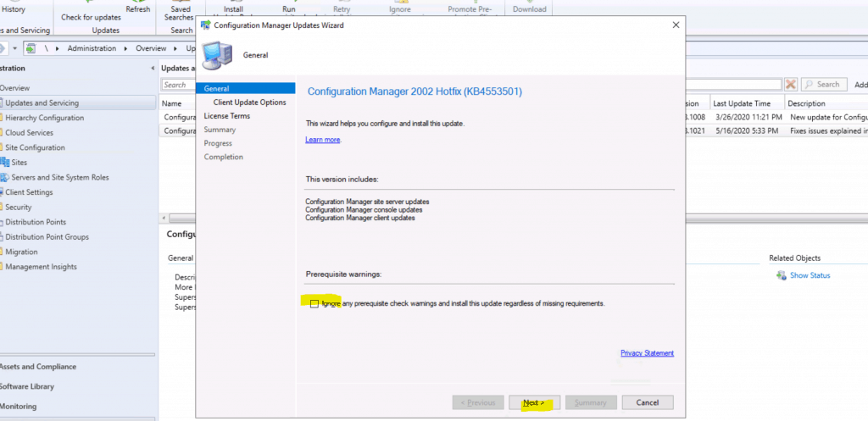Viewport: 868px width, 421px height.
Task: Click Refresh in the ribbon
Action: (138, 9)
